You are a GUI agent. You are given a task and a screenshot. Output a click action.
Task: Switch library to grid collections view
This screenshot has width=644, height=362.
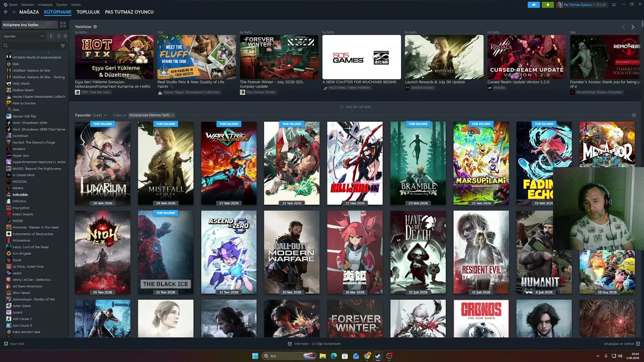point(63,24)
